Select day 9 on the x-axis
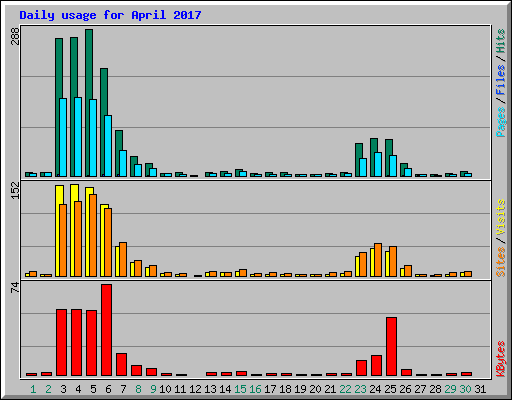 point(153,389)
